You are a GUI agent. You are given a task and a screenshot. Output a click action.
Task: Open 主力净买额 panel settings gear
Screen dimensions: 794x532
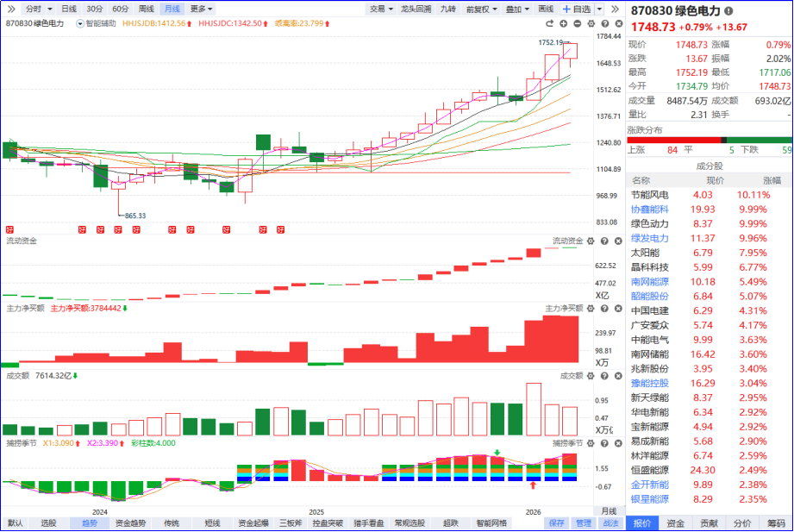(x=591, y=309)
